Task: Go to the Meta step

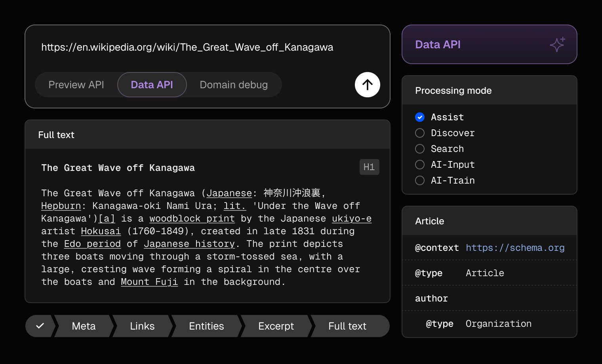Action: 84,326
